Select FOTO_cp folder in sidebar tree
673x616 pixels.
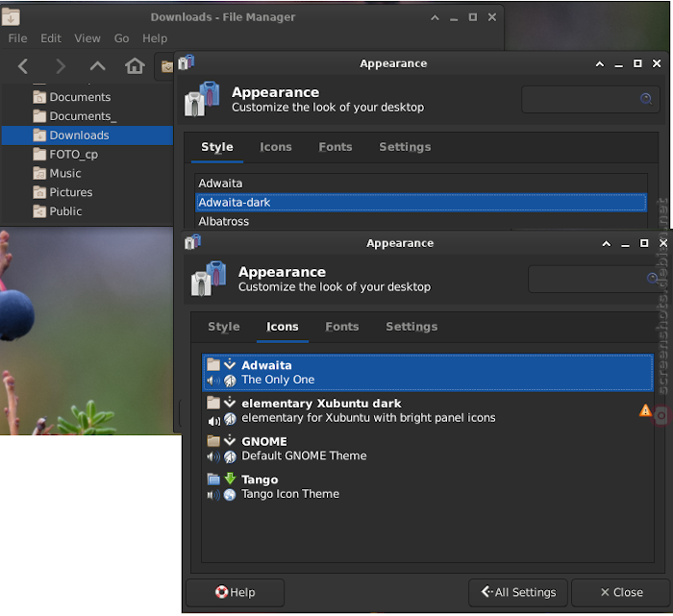point(87,155)
